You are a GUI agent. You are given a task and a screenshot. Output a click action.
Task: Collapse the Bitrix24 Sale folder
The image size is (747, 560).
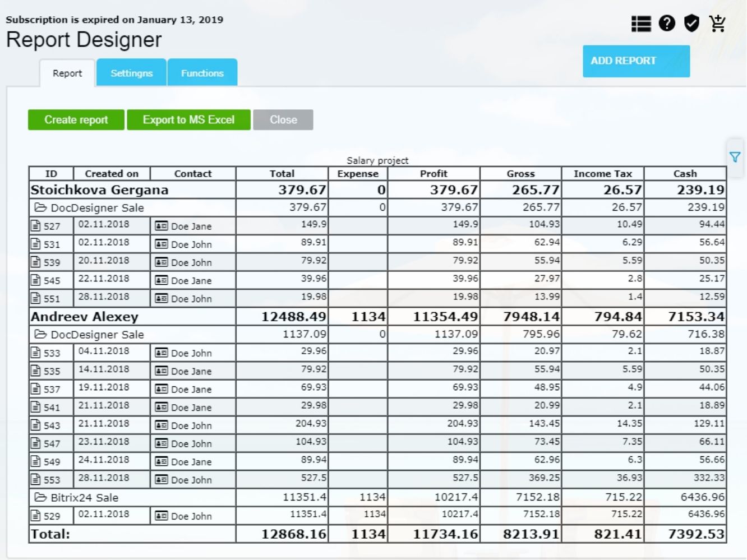pyautogui.click(x=40, y=498)
